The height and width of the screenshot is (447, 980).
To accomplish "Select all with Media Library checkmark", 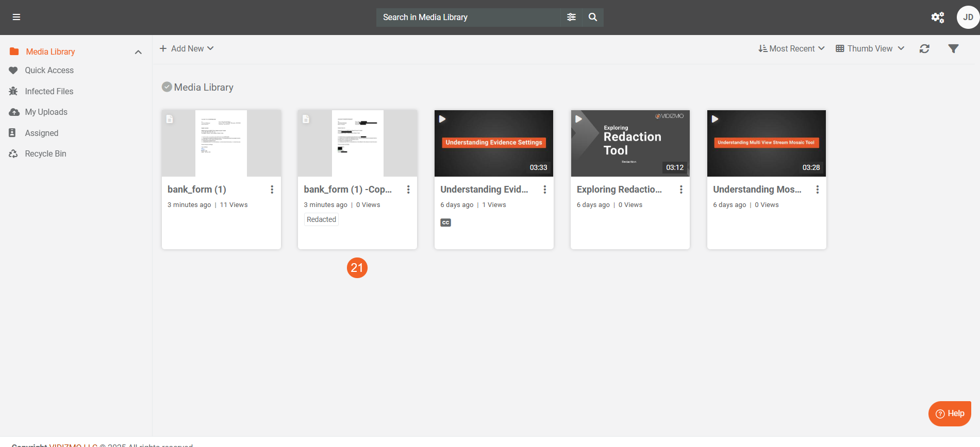I will [x=167, y=87].
